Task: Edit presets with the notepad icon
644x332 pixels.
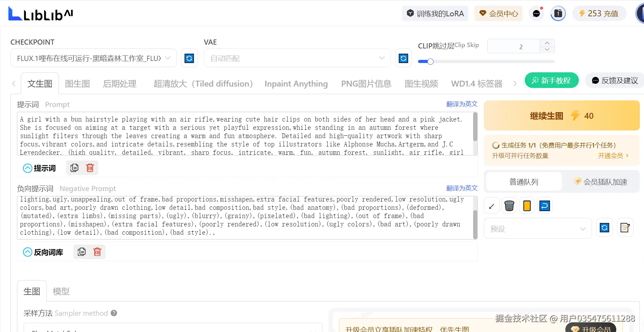Action: (x=625, y=228)
